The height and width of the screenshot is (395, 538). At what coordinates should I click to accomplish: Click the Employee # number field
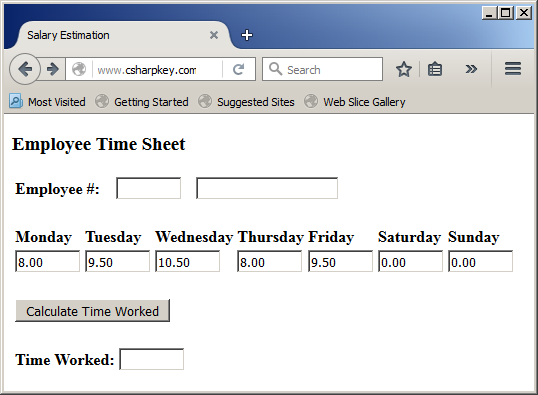coord(149,188)
